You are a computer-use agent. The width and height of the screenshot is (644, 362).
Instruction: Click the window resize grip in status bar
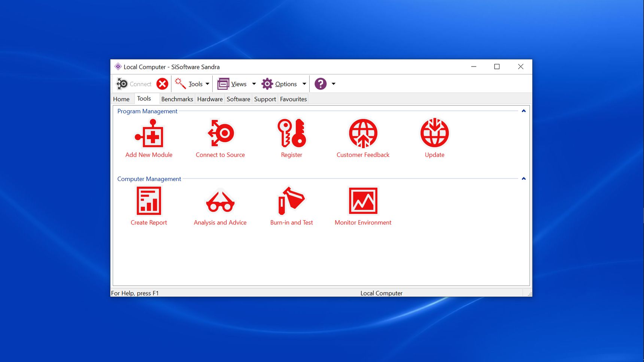529,294
